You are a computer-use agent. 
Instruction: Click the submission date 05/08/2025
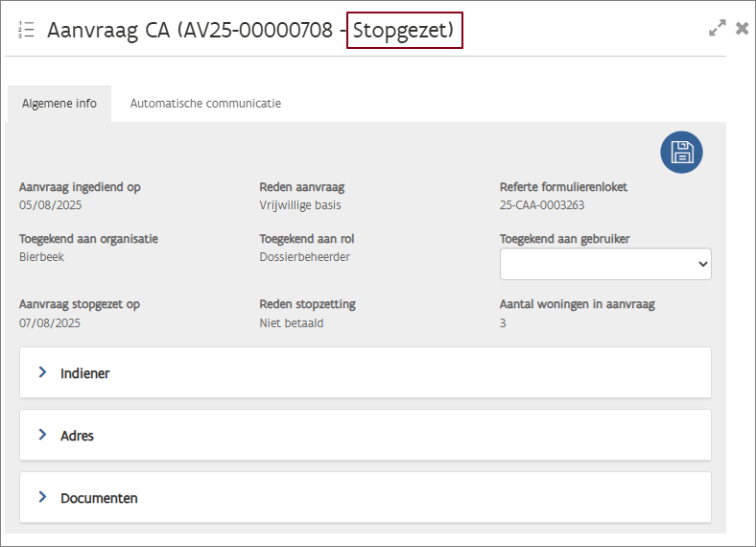(50, 204)
